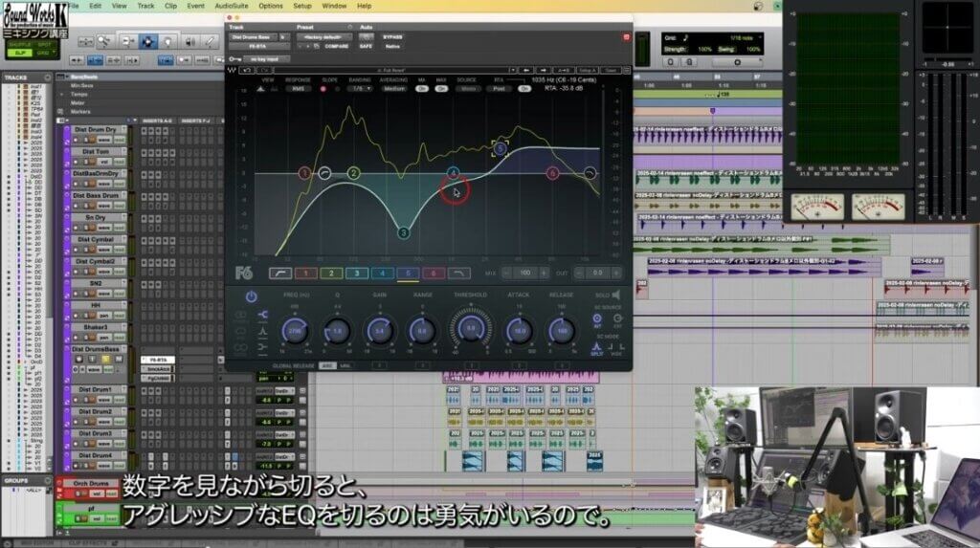Select the Scrubber speaker tool

(x=190, y=42)
